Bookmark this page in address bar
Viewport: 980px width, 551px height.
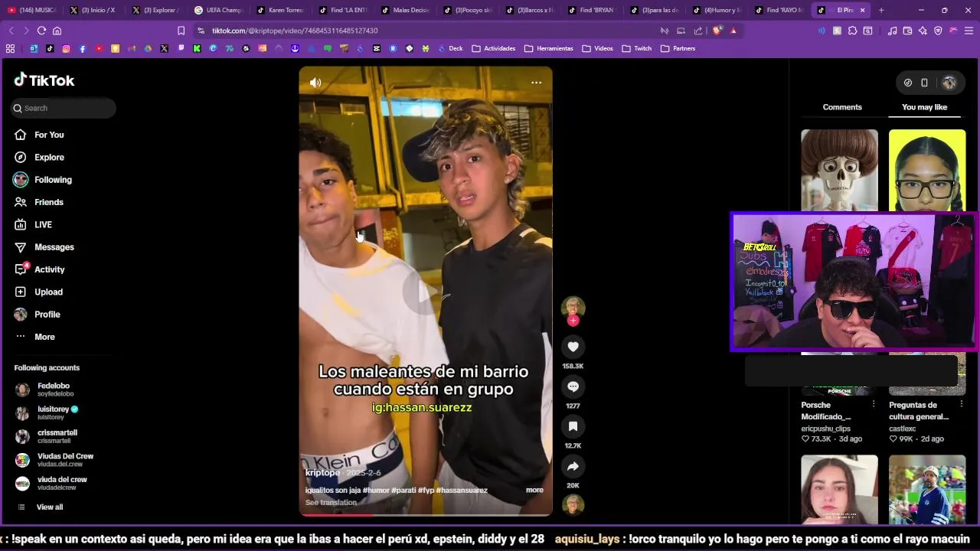click(181, 31)
